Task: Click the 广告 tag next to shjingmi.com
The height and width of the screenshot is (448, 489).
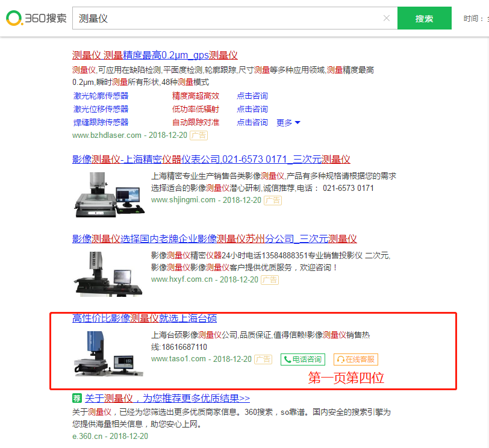Action: (273, 200)
